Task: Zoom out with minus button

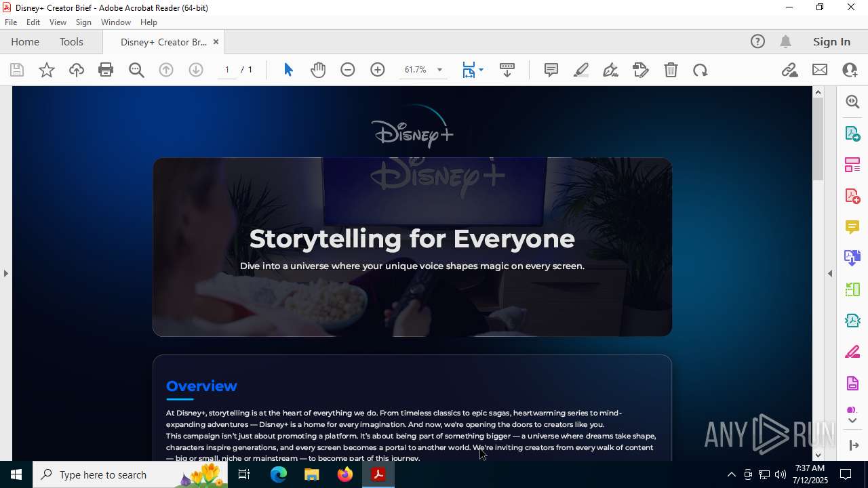Action: [348, 70]
